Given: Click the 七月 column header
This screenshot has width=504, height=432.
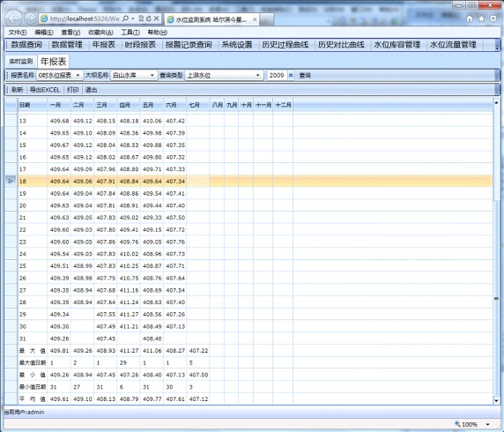Looking at the screenshot, I should 198,105.
